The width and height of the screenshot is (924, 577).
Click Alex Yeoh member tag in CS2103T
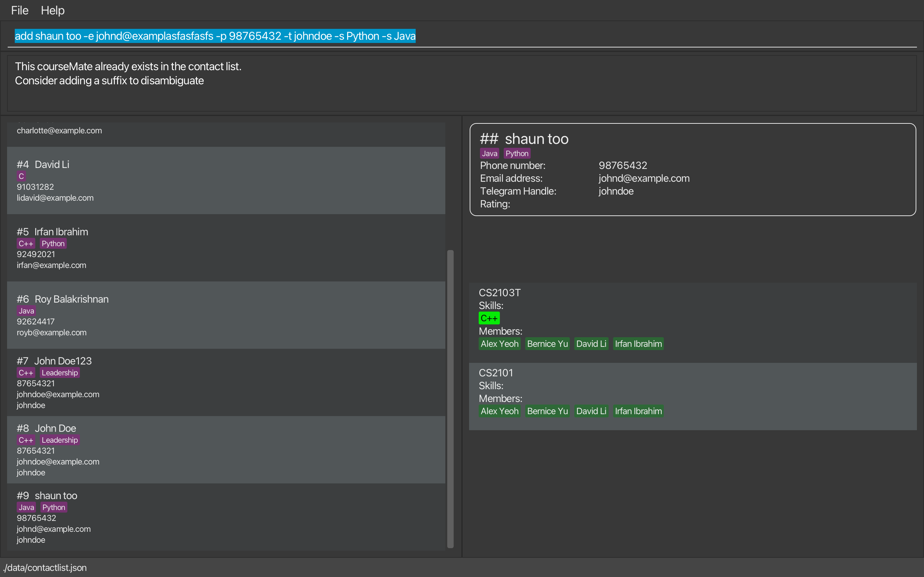(x=500, y=344)
